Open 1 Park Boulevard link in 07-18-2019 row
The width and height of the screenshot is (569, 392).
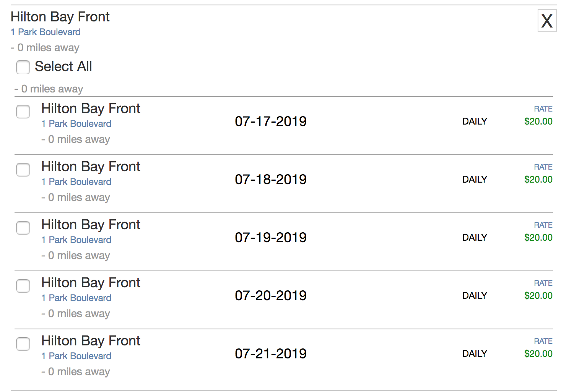point(76,182)
